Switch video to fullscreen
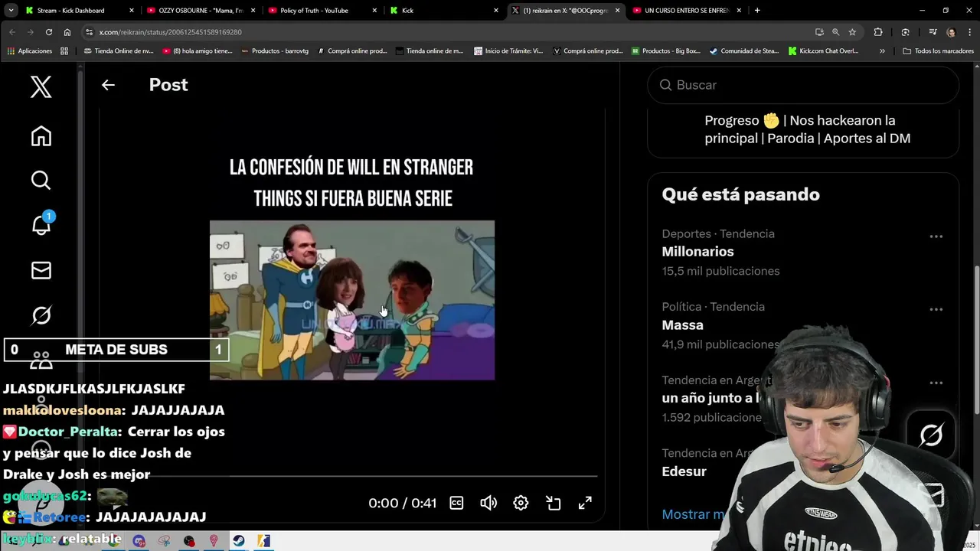Viewport: 980px width, 551px height. [x=585, y=503]
